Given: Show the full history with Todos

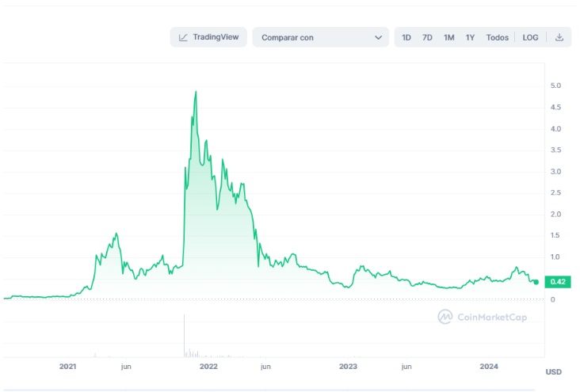Looking at the screenshot, I should coord(497,37).
